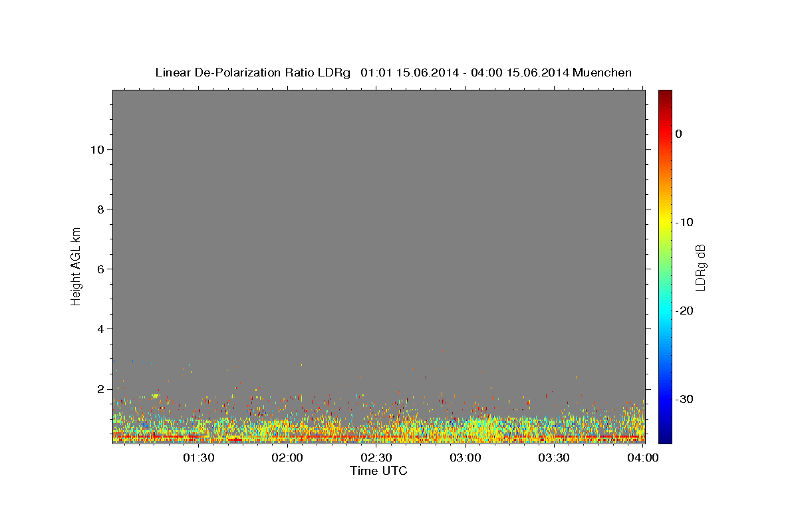Click the colorbar value -20 label
Screen dimensions: 798x532
tap(685, 311)
